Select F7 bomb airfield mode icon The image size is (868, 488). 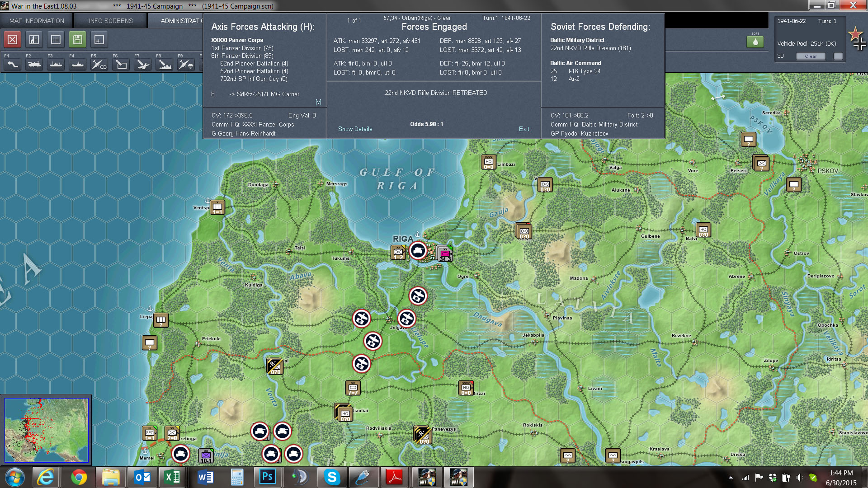click(x=143, y=65)
